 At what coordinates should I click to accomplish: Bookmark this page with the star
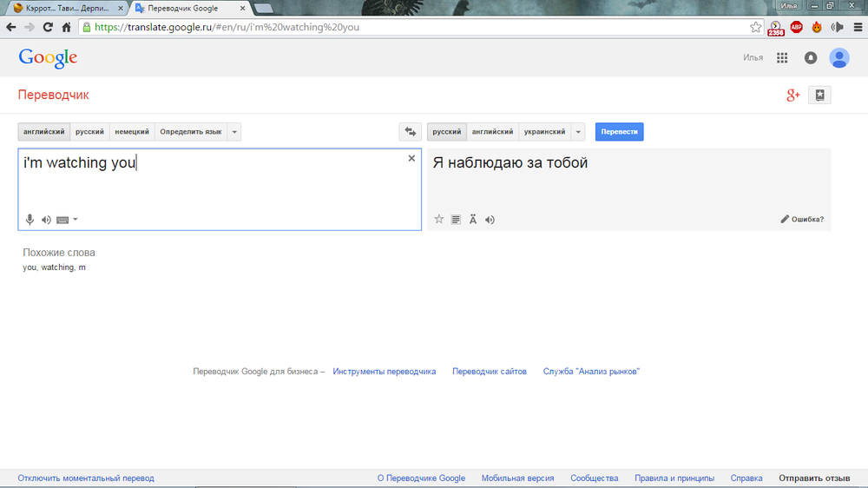click(x=756, y=27)
